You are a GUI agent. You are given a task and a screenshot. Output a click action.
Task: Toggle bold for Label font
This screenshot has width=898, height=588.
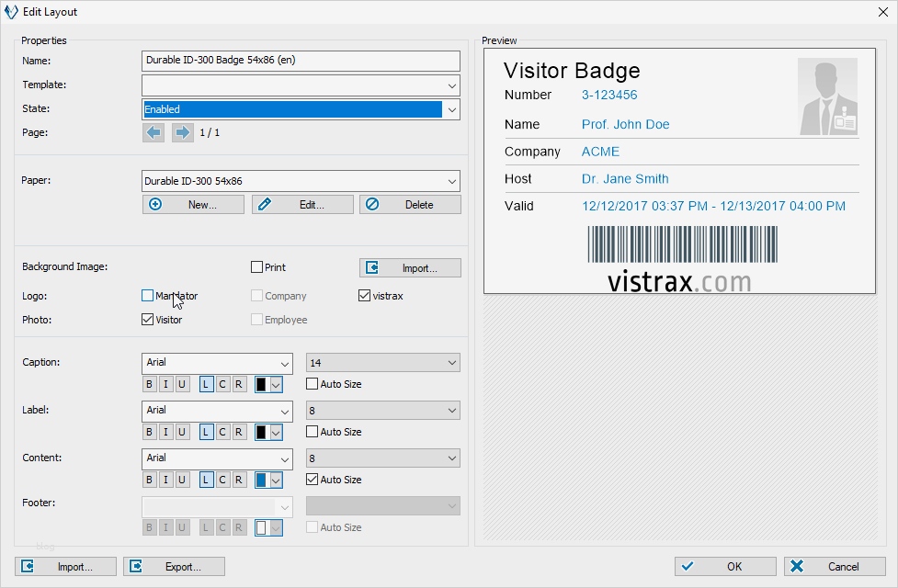[149, 432]
